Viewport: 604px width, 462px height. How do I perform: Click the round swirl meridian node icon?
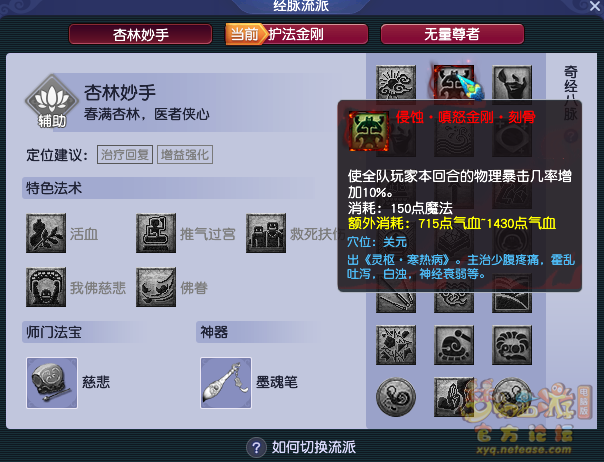click(x=396, y=397)
